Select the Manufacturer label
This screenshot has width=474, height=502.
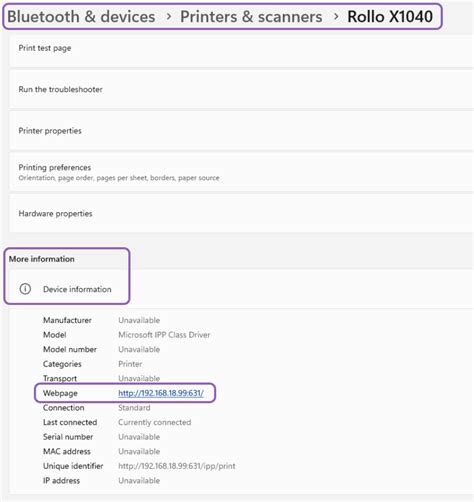pos(67,320)
